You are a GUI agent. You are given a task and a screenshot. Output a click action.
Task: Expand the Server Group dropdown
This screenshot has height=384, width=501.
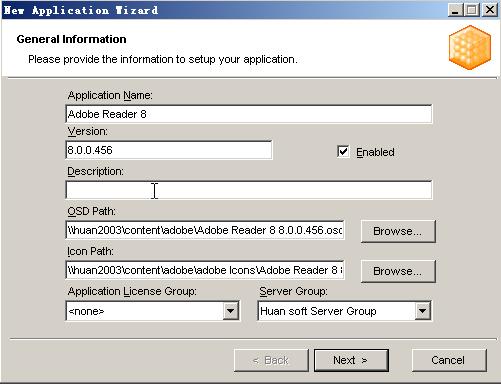click(422, 311)
